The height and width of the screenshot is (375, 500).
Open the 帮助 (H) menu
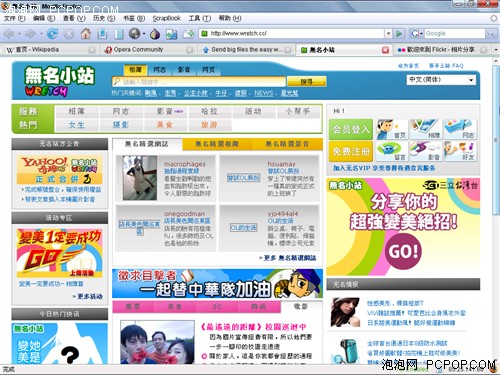tap(230, 18)
